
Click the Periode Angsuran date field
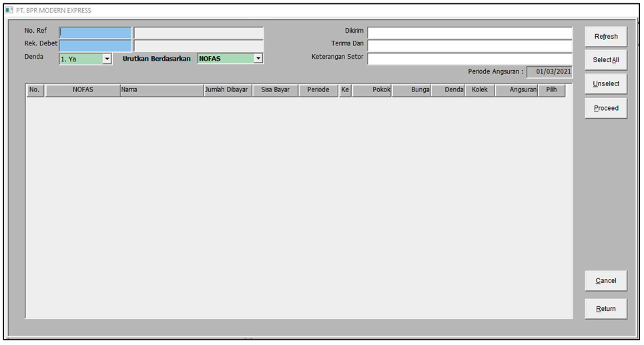(x=549, y=72)
